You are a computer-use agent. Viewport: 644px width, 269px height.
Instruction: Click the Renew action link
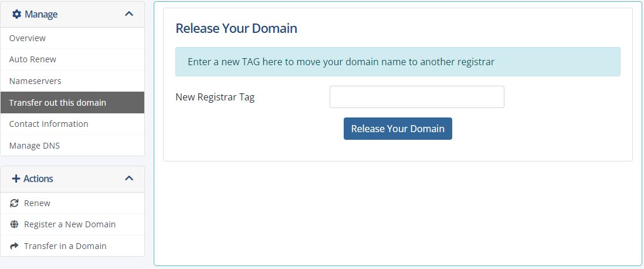pos(38,203)
